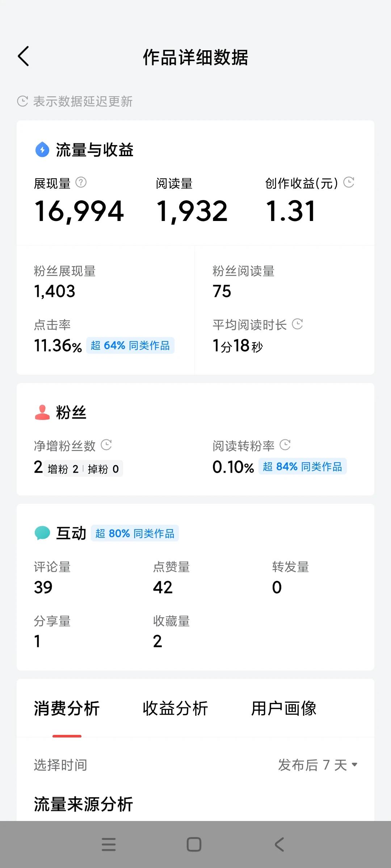Tap the red 粉丝 person icon
This screenshot has height=868, width=391.
point(42,412)
